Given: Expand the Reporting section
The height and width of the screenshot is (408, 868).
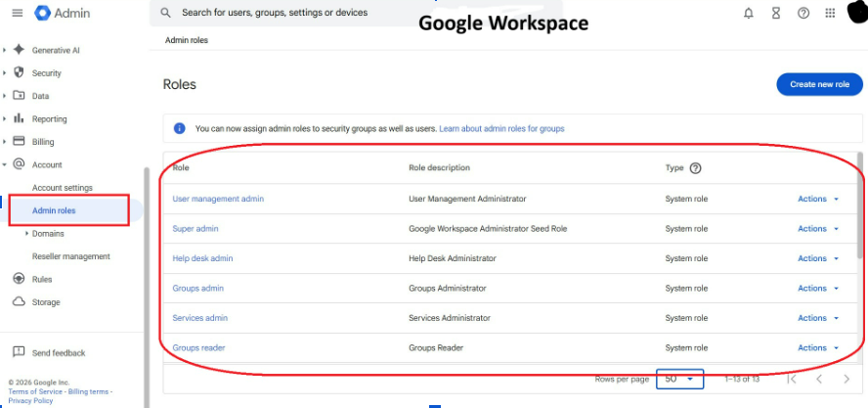Looking at the screenshot, I should [x=5, y=118].
